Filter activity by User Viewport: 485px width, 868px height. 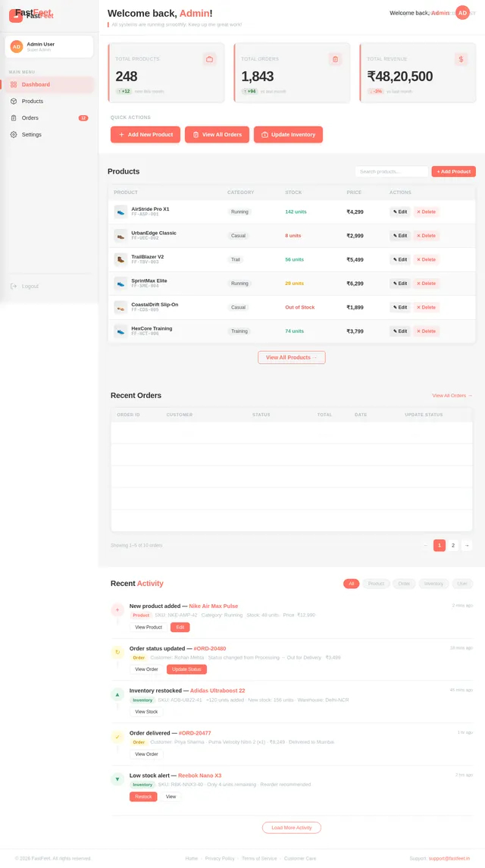point(462,584)
